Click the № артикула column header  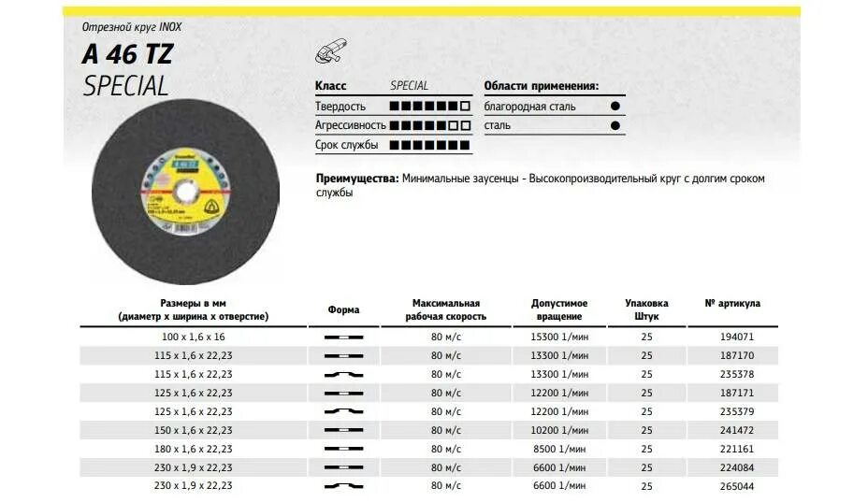click(732, 303)
